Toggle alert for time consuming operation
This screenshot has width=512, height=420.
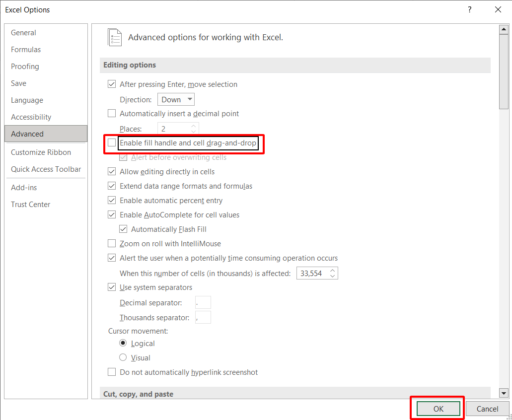click(x=112, y=258)
